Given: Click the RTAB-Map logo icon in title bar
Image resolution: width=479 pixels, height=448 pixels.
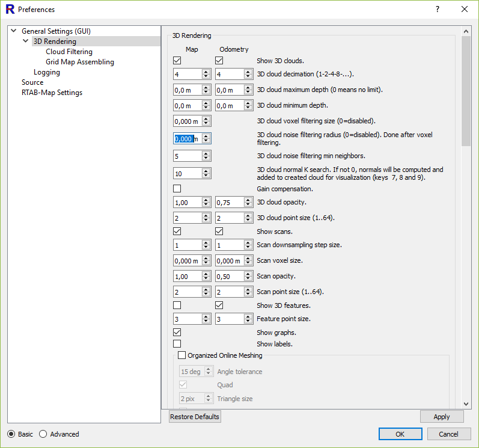Looking at the screenshot, I should (x=10, y=9).
